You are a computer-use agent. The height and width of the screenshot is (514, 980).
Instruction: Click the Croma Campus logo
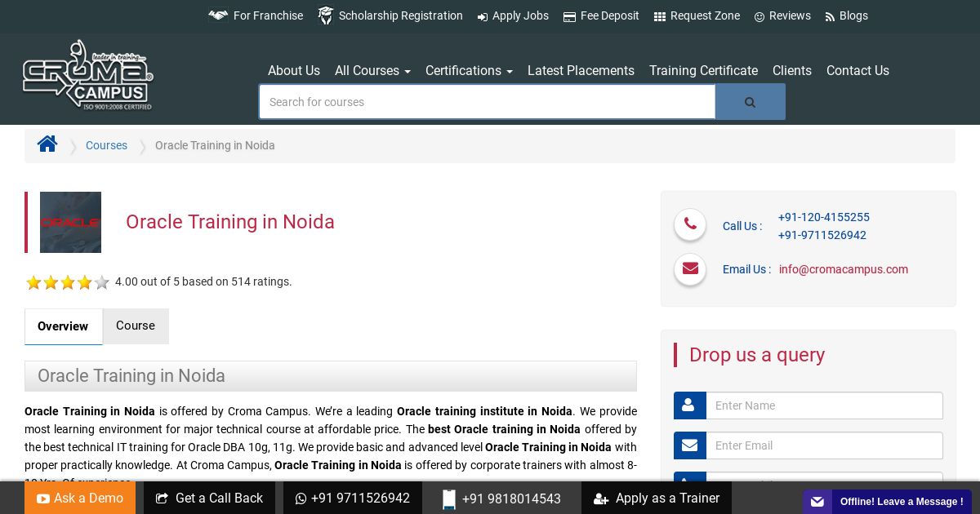pyautogui.click(x=87, y=75)
